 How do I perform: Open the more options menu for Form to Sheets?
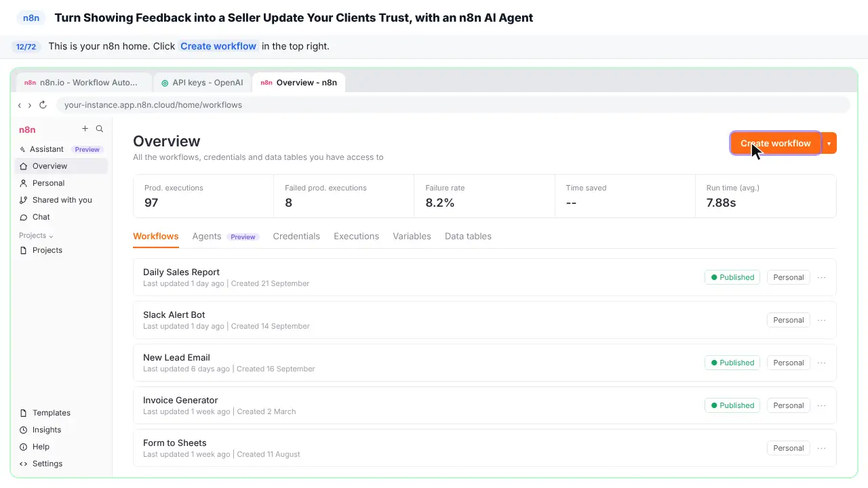click(821, 448)
